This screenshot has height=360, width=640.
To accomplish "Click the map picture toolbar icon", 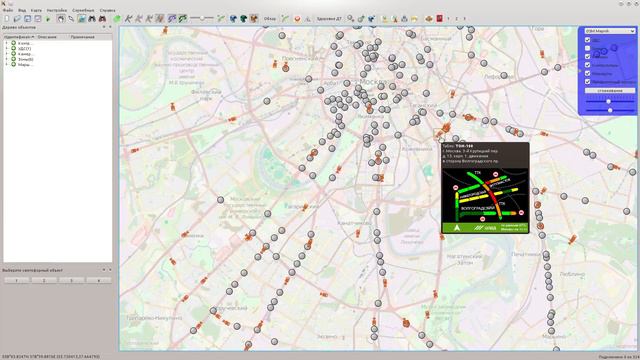I will [82, 19].
